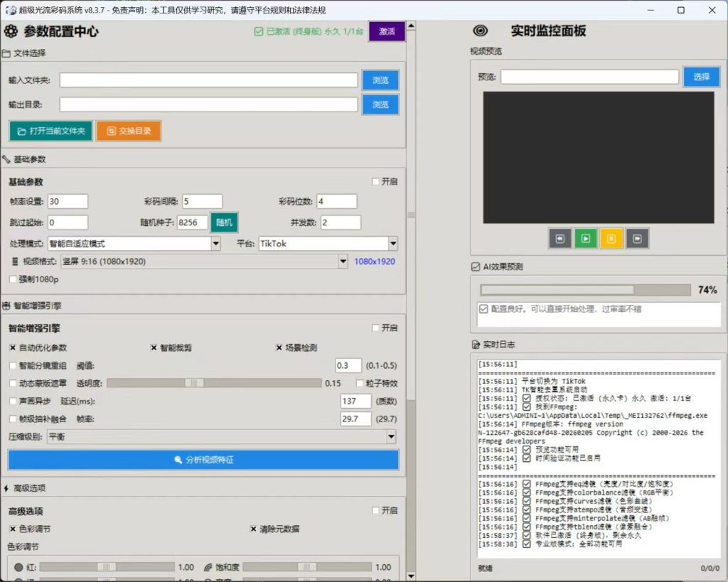
Task: Enable 开启 checkbox for 智能增强引擎
Action: pos(375,328)
